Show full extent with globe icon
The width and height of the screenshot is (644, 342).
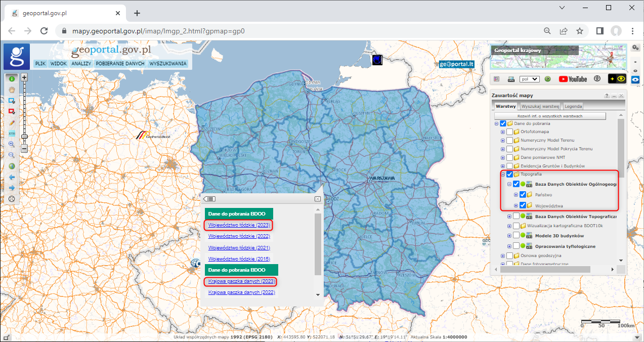click(11, 166)
